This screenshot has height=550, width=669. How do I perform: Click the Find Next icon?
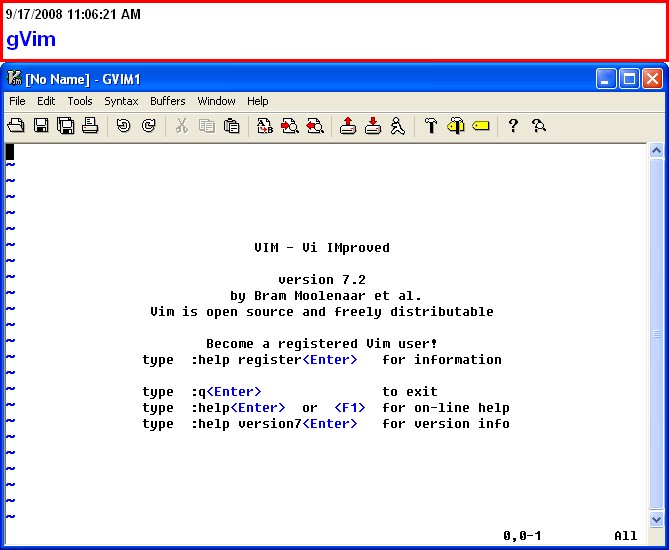coord(290,126)
